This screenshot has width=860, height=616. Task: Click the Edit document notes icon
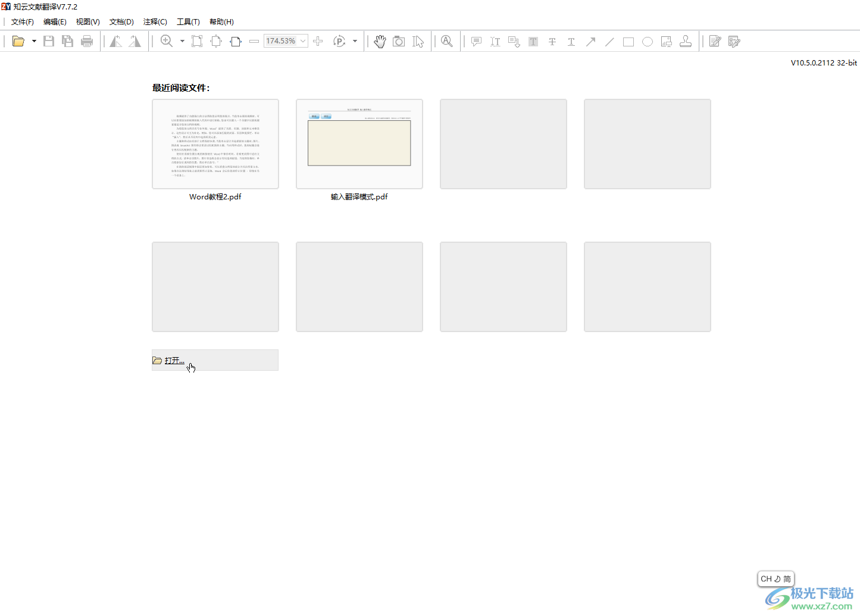coord(715,41)
